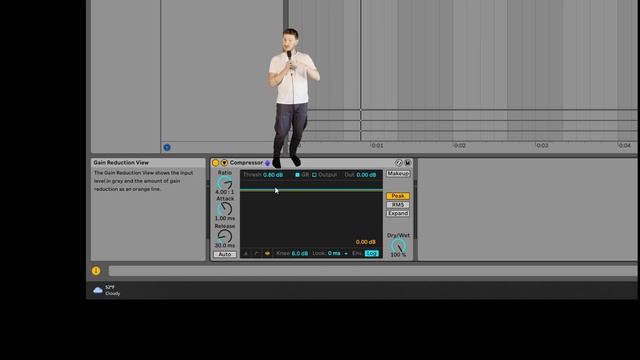This screenshot has height=360, width=640.
Task: Click the Out gain value field
Action: click(x=366, y=175)
